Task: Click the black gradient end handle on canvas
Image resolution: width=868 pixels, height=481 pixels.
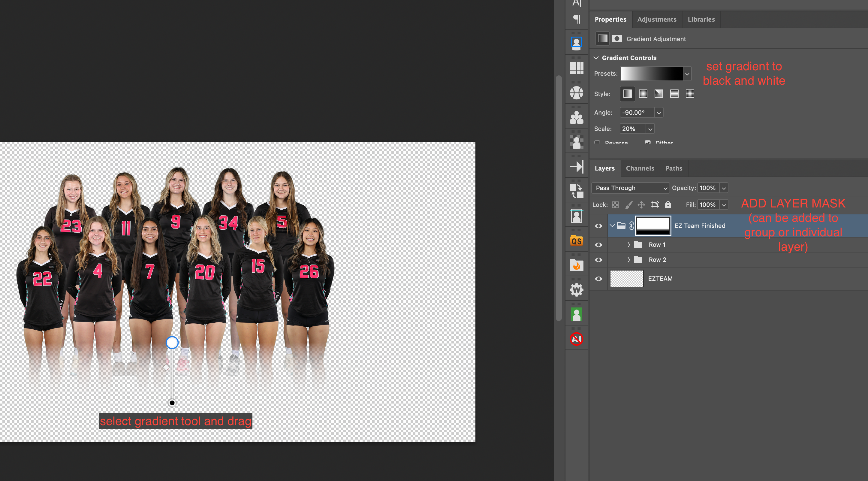Action: [172, 403]
